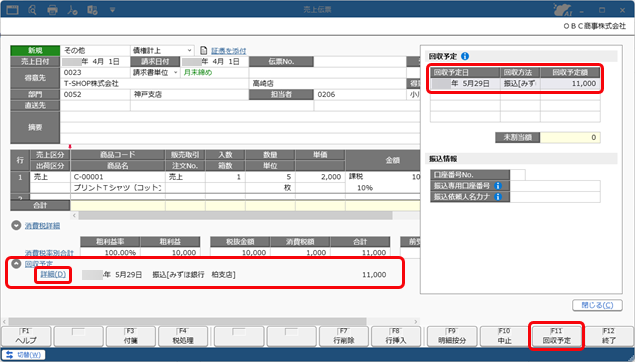This screenshot has width=635, height=362.
Task: Click the 閉じる(C) button
Action: (x=597, y=305)
